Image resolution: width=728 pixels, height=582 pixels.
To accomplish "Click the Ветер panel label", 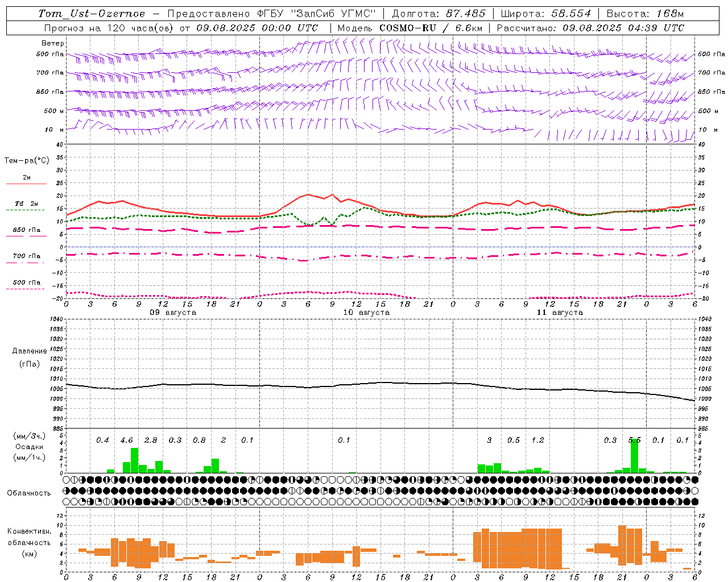I will (x=53, y=43).
